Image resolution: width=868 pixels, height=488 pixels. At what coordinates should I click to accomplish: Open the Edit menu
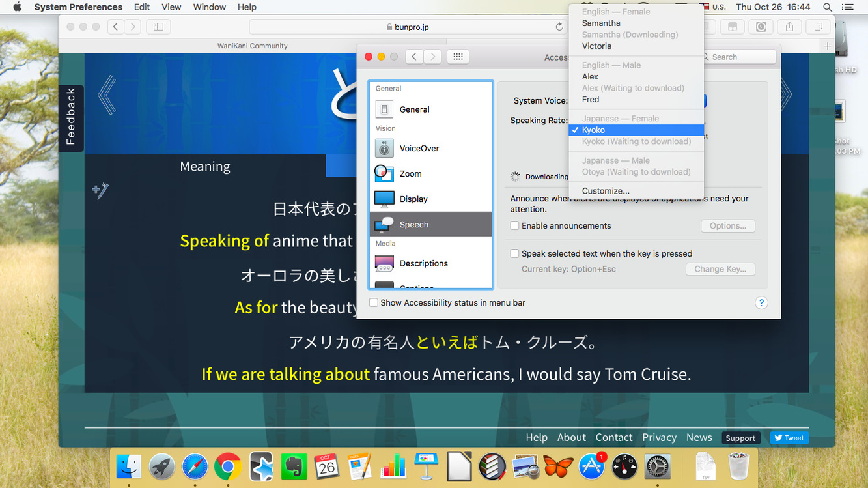(142, 7)
